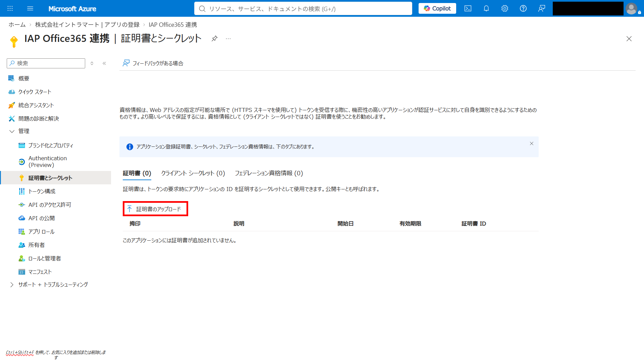Click the sidebar 検索 search field
Screen dimensions: 644x362
46,63
